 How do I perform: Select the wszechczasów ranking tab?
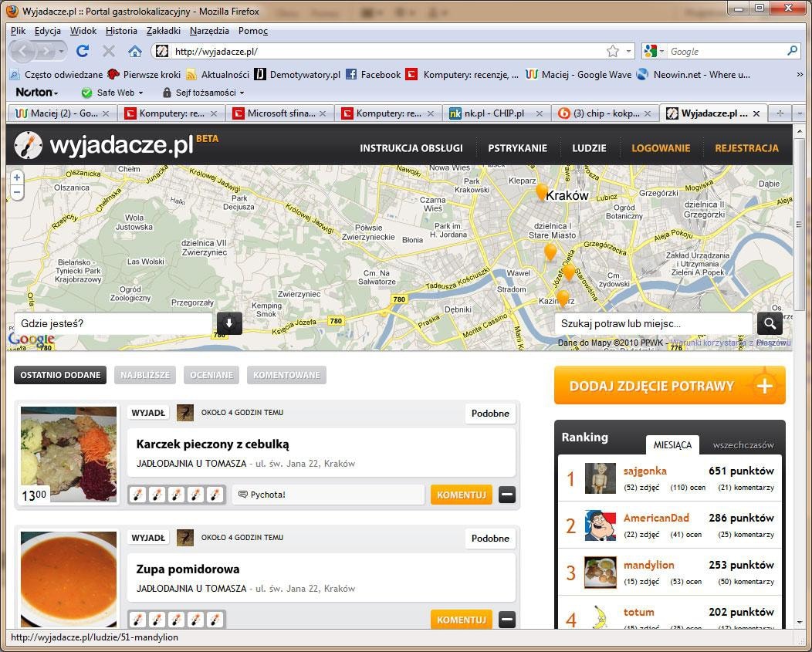(743, 445)
